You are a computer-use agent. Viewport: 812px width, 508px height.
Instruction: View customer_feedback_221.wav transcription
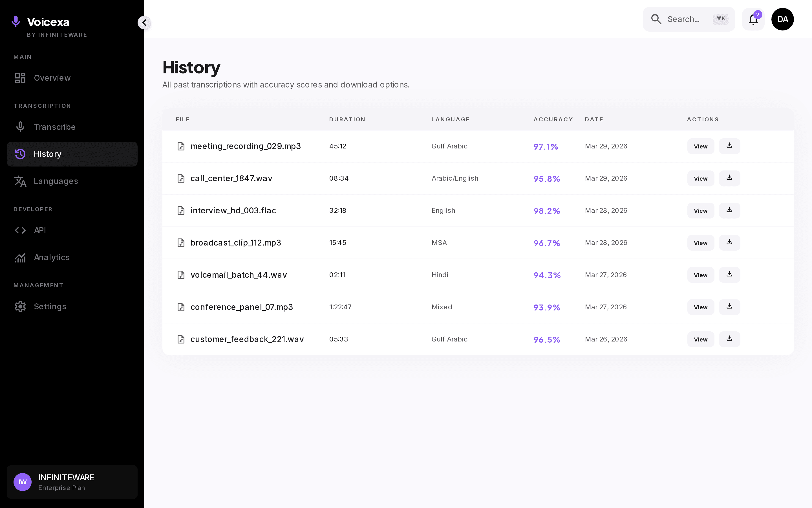click(x=701, y=339)
